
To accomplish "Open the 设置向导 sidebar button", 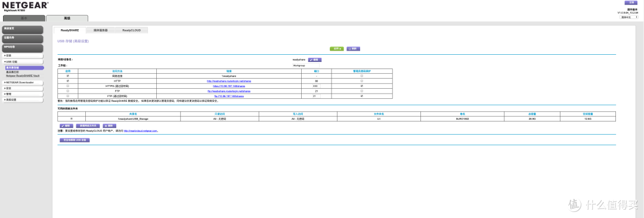I will [23, 39].
